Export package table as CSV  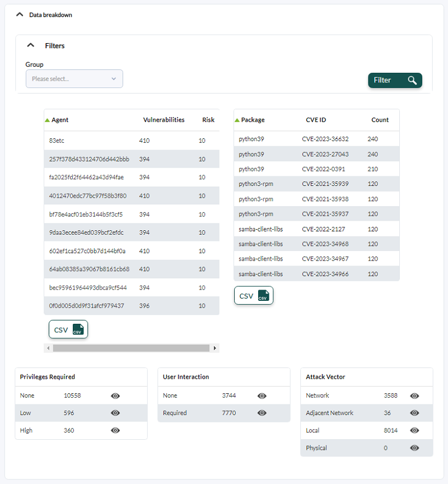click(254, 295)
